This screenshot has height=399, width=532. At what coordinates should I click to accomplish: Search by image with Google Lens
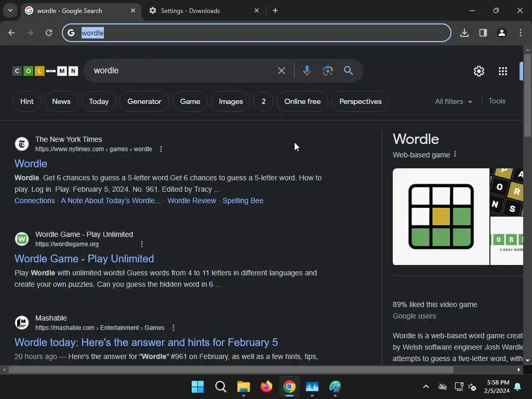[x=327, y=71]
